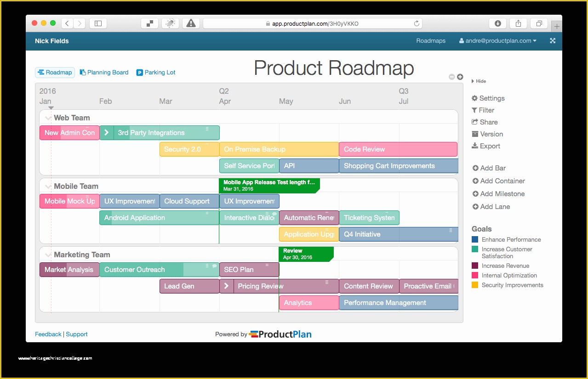Open the Support link
Image resolution: width=588 pixels, height=379 pixels.
[77, 334]
